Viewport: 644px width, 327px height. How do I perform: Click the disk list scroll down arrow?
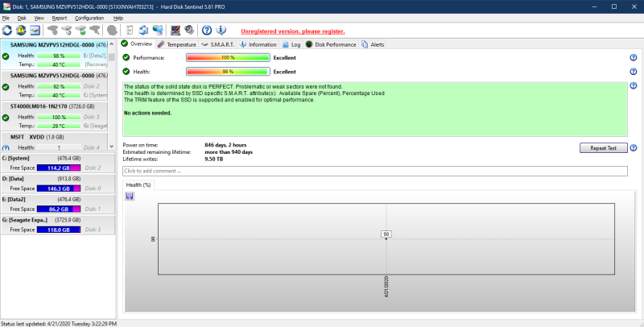click(112, 147)
